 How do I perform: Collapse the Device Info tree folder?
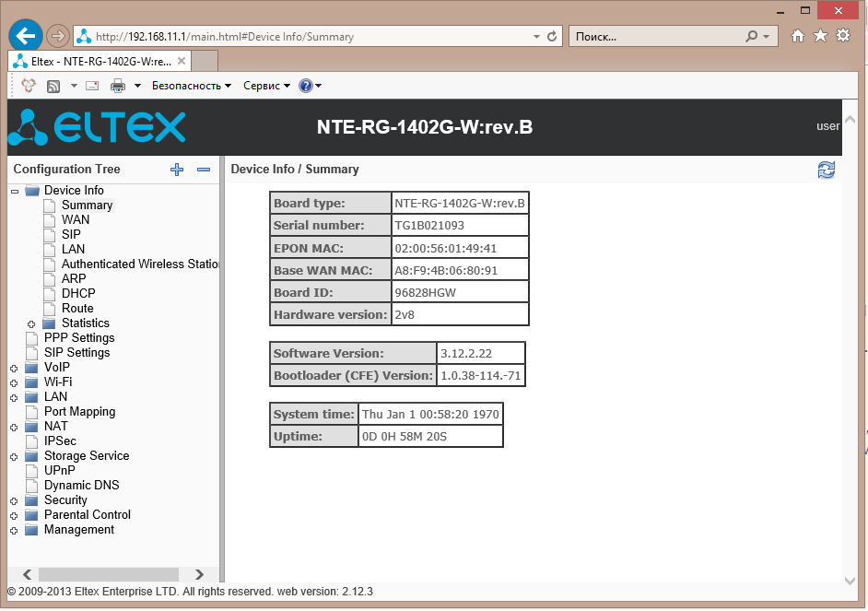click(15, 192)
